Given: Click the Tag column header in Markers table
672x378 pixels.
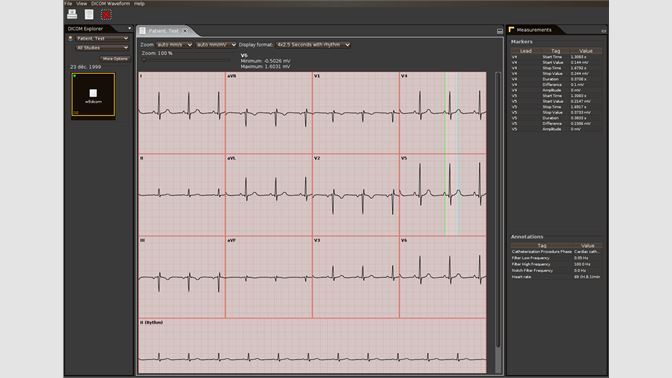Looking at the screenshot, I should click(555, 51).
